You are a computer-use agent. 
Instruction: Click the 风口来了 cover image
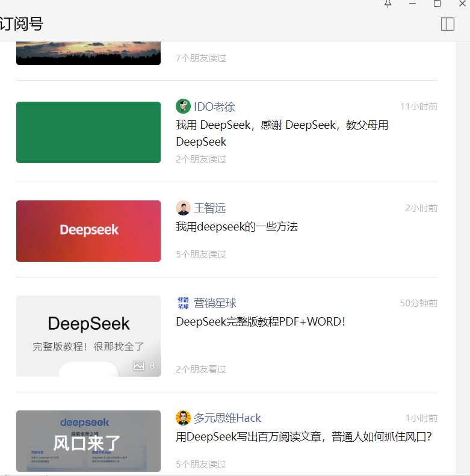pos(88,440)
